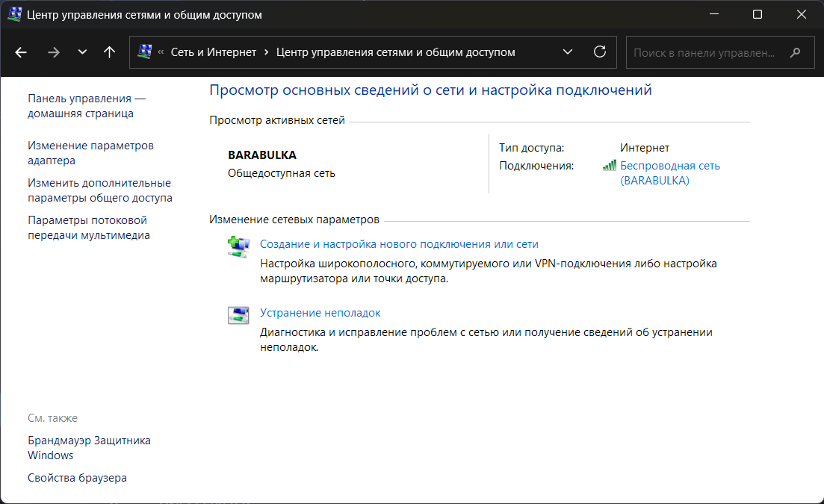This screenshot has height=504, width=824.
Task: Open "Создание и настройка нового подключения" link
Action: [399, 244]
